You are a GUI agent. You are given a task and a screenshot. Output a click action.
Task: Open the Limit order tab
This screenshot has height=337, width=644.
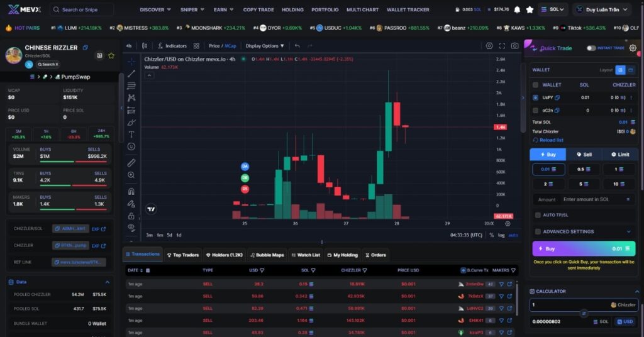[x=620, y=155]
